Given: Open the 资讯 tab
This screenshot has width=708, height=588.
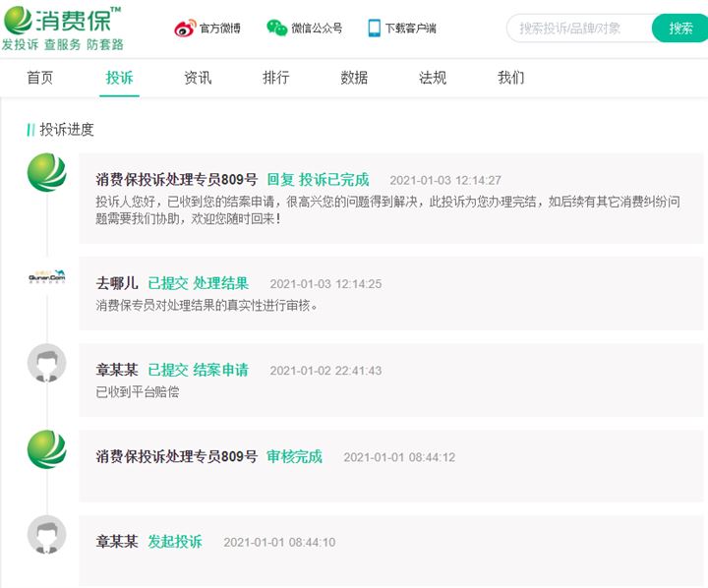Looking at the screenshot, I should pos(198,78).
